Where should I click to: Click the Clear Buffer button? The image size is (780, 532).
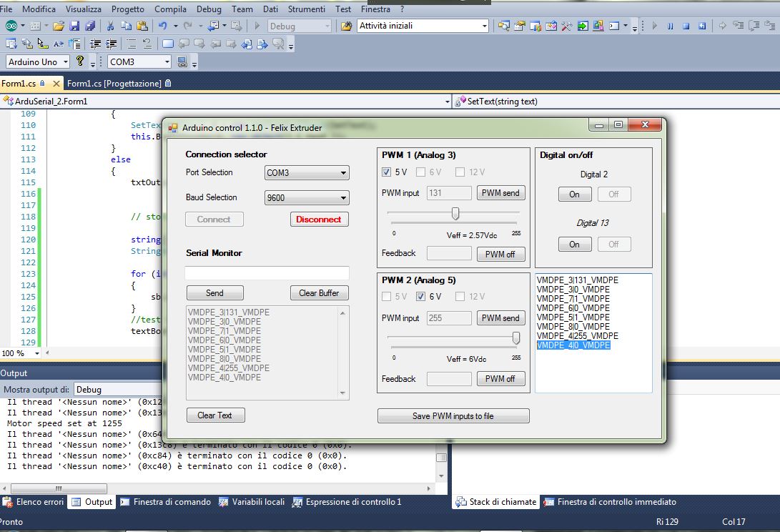coord(319,293)
